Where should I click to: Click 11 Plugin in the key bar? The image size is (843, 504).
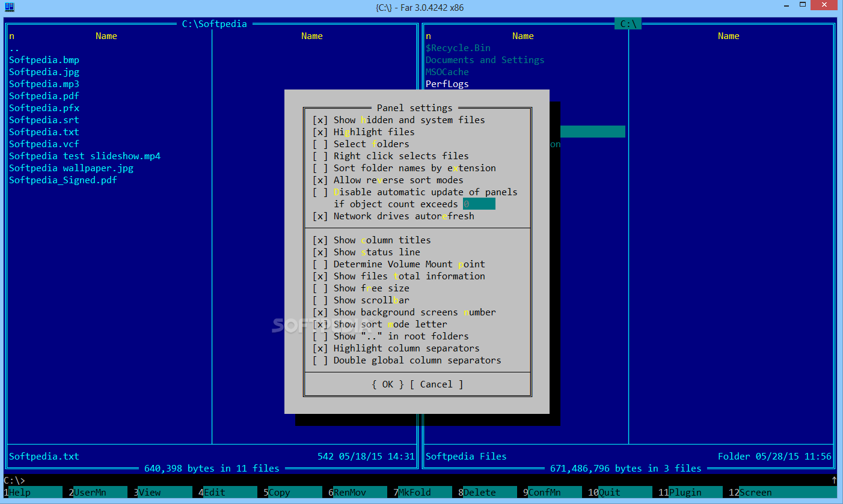(690, 493)
